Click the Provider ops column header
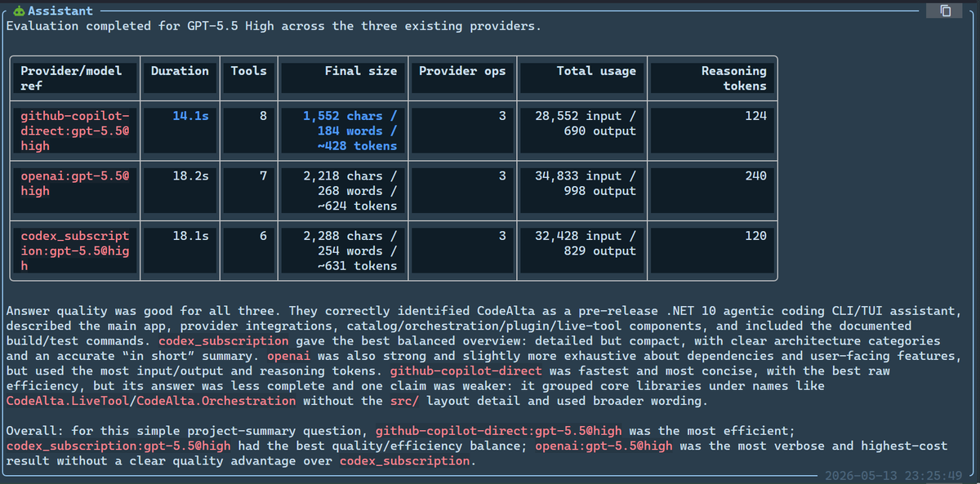The height and width of the screenshot is (484, 980). click(x=462, y=78)
